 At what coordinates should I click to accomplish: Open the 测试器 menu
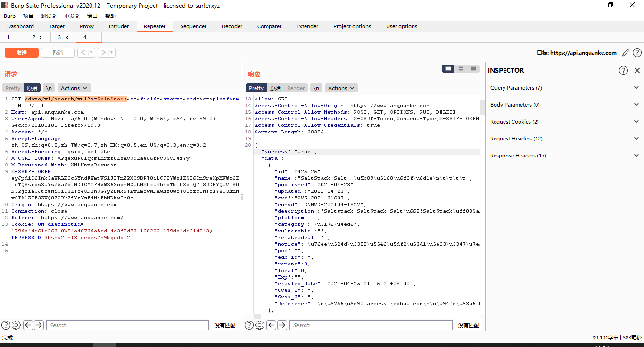pos(49,16)
